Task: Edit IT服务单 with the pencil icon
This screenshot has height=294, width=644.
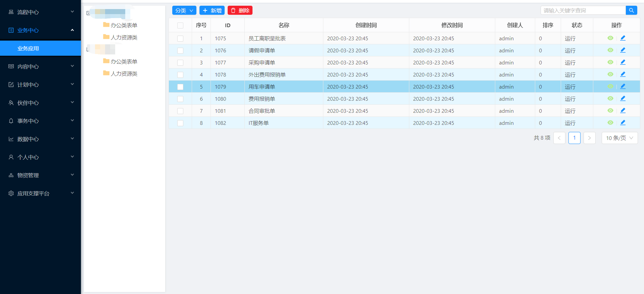Action: 623,123
